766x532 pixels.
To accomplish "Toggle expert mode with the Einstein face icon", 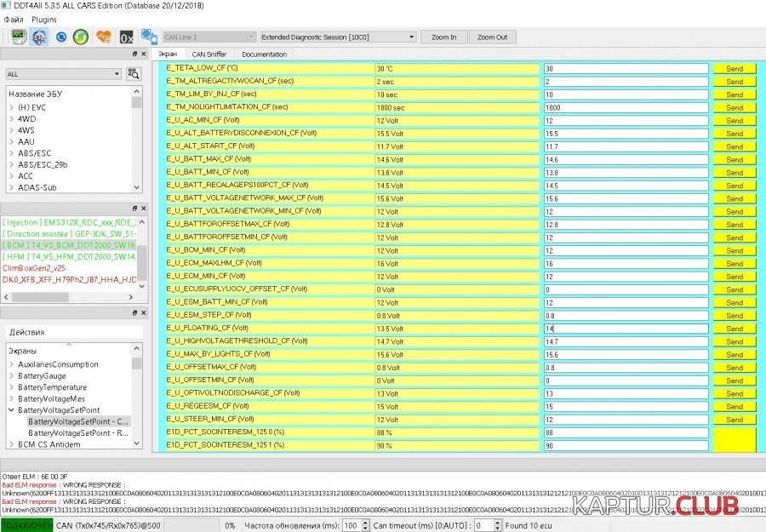I will [39, 37].
